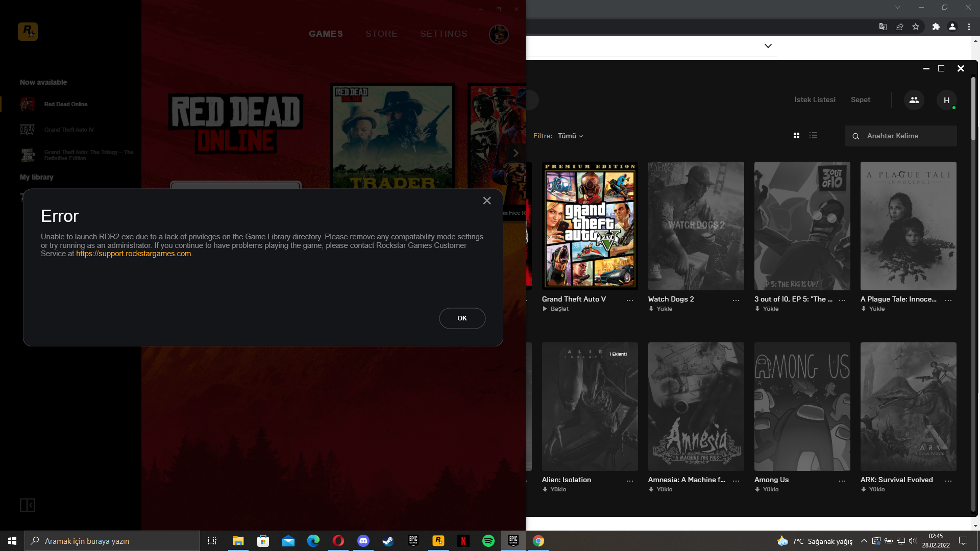Screen dimensions: 980x551
Task: Click the Among Us thumbnail
Action: point(802,407)
